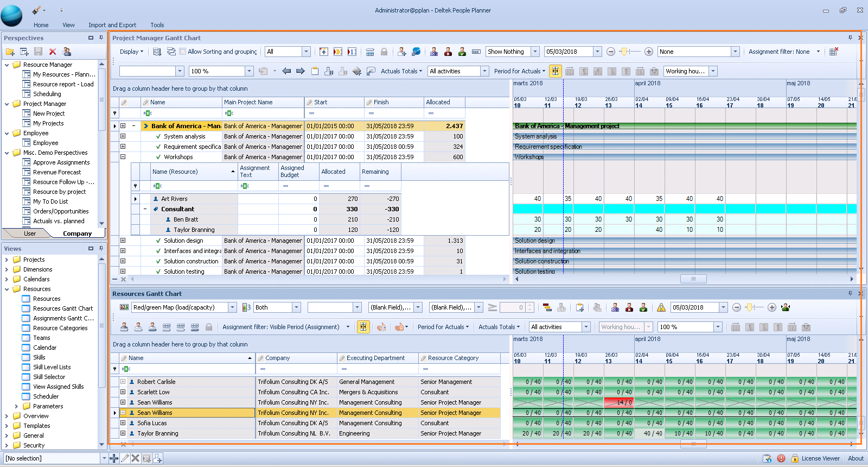Click the yellow warning triangle icon
This screenshot has height=467, width=868.
tap(661, 308)
